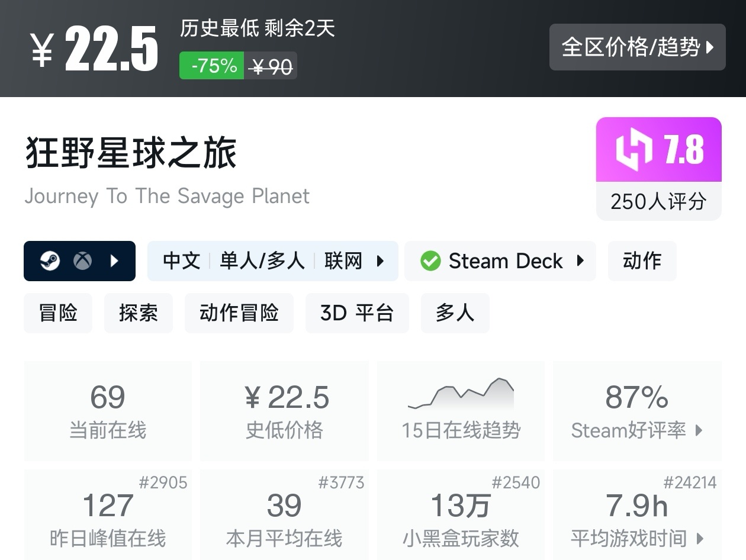
Task: Expand Steam Deck compatibility details arrow
Action: (x=580, y=261)
